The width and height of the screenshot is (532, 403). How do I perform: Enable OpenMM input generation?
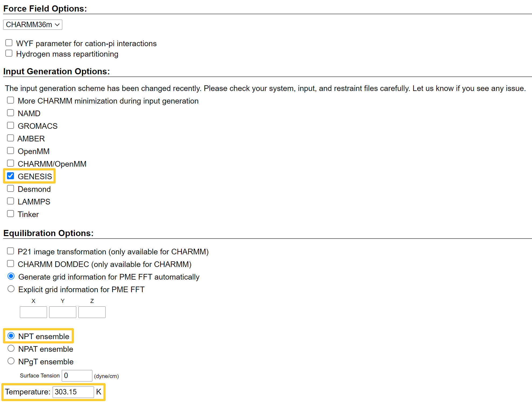coord(10,151)
